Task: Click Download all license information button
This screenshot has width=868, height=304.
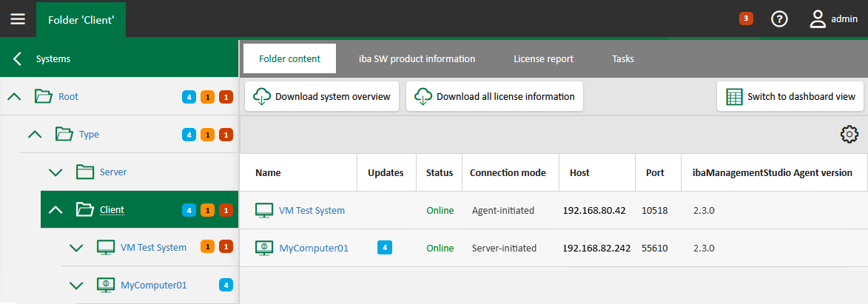Action: click(494, 96)
